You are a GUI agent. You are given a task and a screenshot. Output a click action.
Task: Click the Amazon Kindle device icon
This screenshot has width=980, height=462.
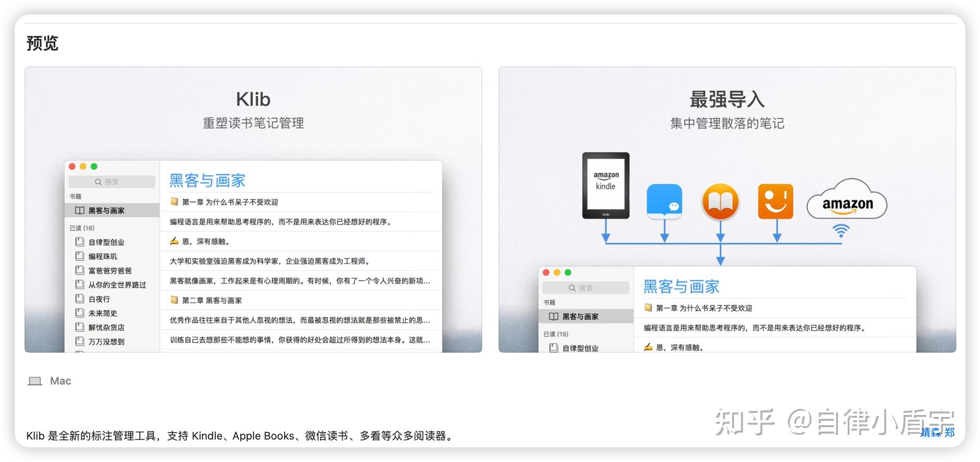pyautogui.click(x=606, y=185)
